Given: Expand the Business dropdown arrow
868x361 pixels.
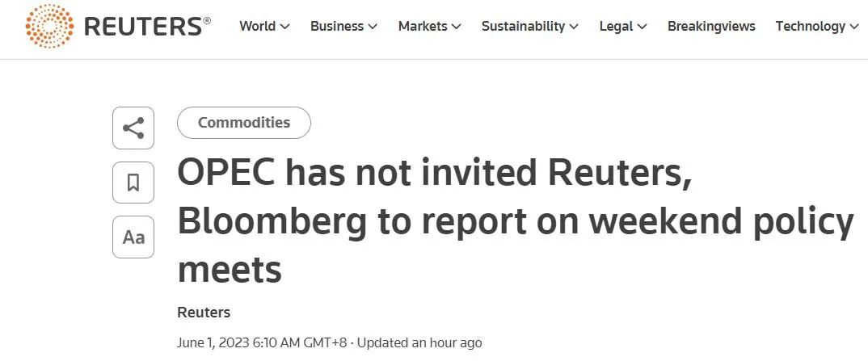Looking at the screenshot, I should point(373,27).
